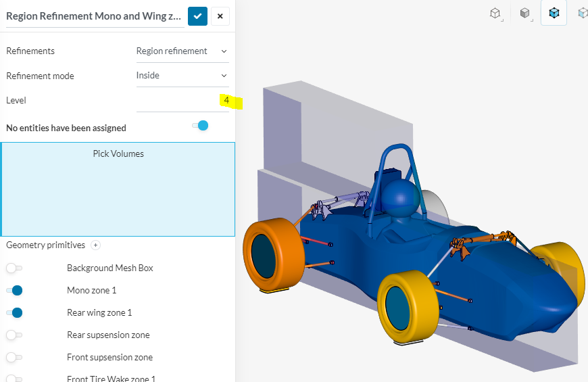This screenshot has width=588, height=382.
Task: Confirm refinement with the blue checkmark button
Action: tap(197, 16)
